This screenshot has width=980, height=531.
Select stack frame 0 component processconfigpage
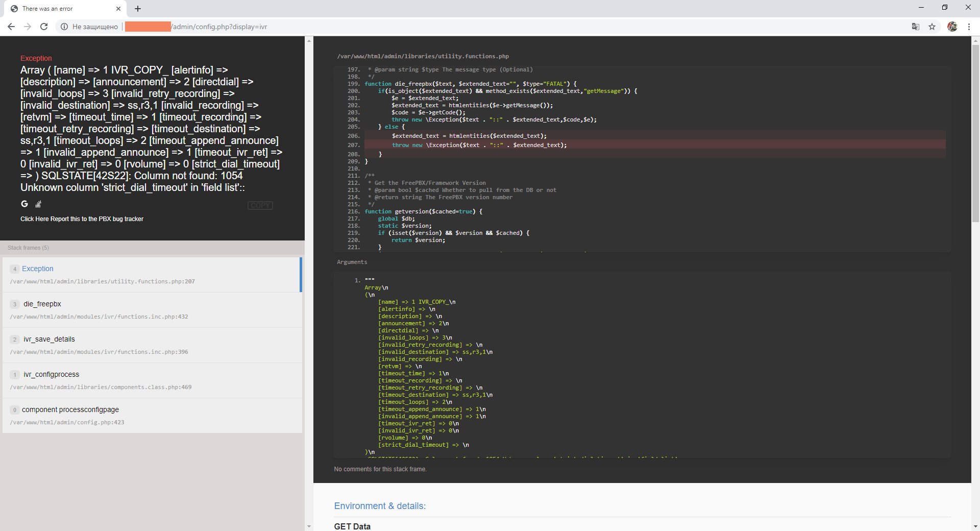[152, 416]
